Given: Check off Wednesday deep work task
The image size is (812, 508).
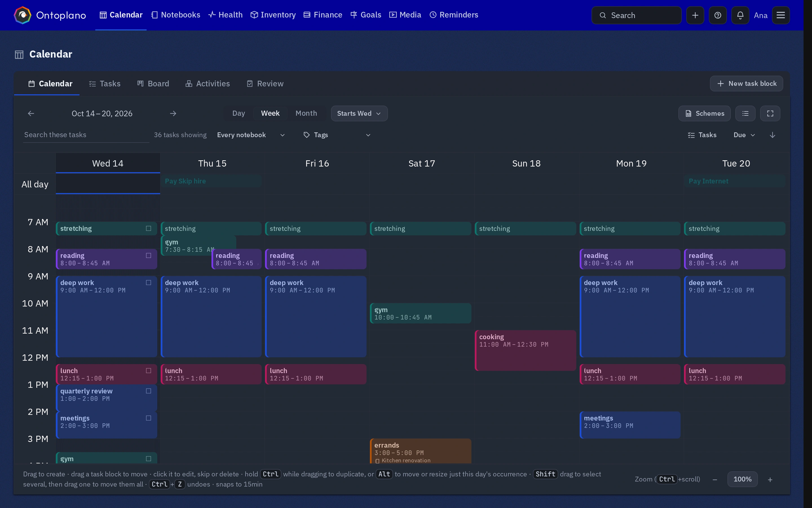Looking at the screenshot, I should [149, 283].
